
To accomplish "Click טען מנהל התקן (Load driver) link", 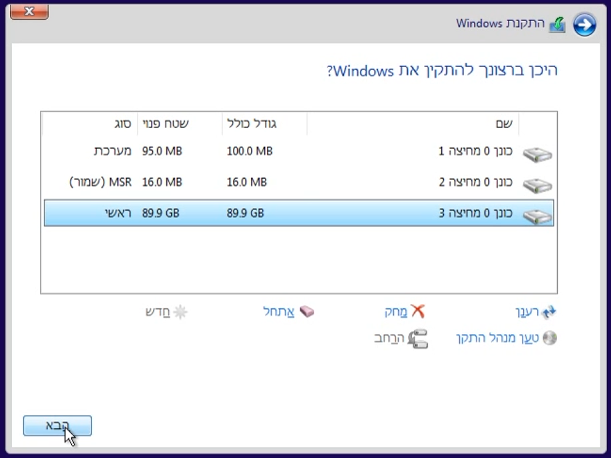I will pyautogui.click(x=498, y=338).
